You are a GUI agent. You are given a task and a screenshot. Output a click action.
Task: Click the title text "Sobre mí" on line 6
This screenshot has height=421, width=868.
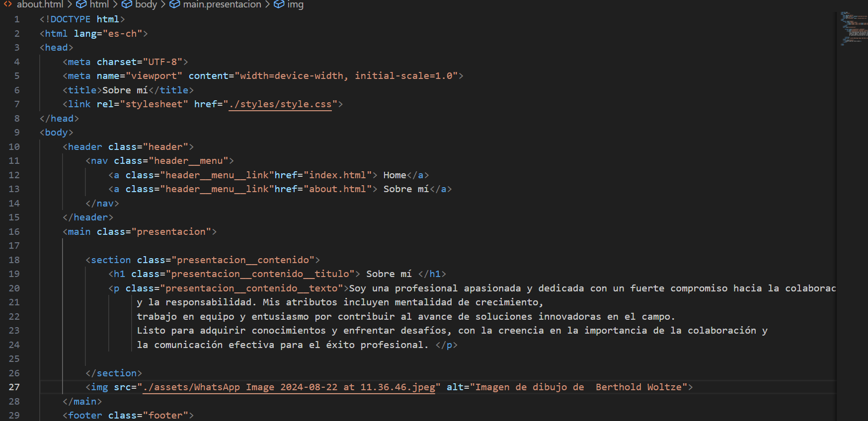[x=125, y=90]
